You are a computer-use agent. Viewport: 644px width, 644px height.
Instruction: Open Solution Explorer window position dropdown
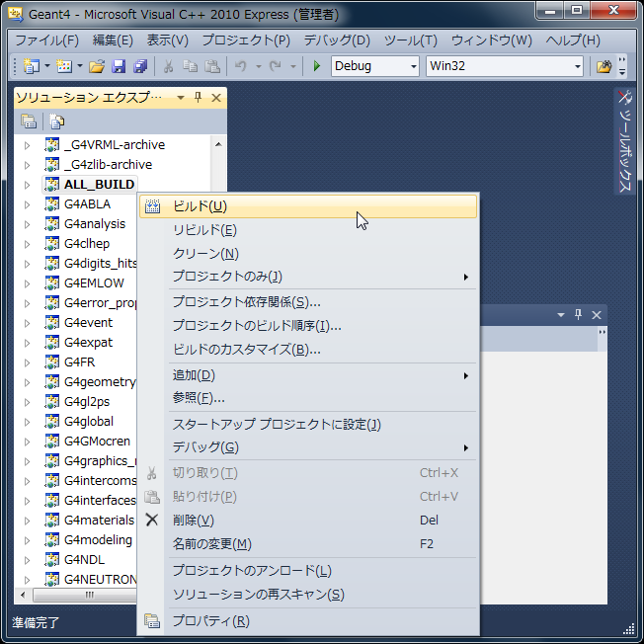[181, 98]
